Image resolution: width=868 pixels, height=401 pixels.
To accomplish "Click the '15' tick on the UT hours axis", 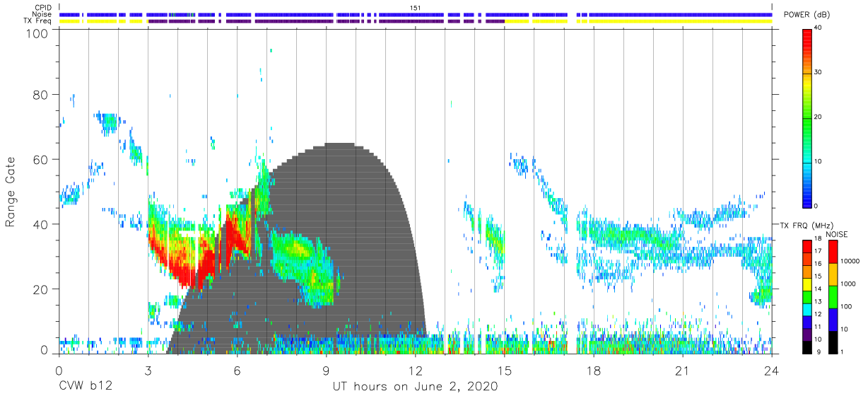I will click(505, 371).
